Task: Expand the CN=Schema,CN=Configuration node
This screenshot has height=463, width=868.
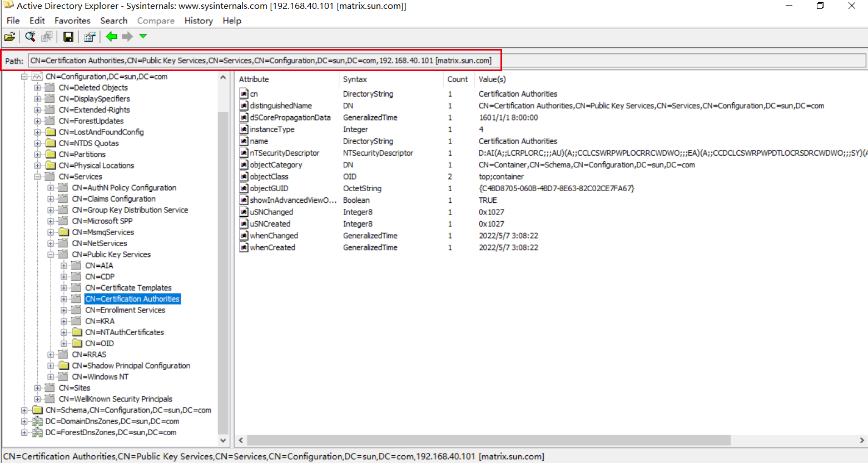Action: pos(24,410)
